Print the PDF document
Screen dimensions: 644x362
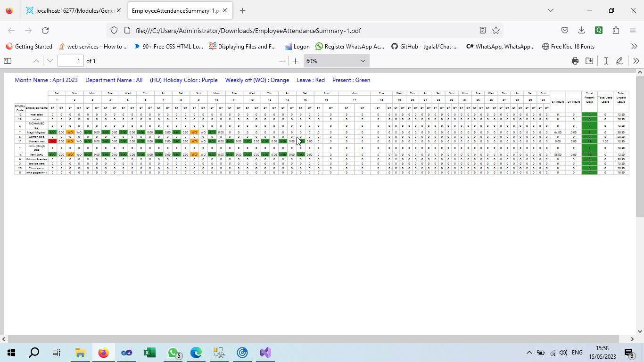tap(575, 61)
